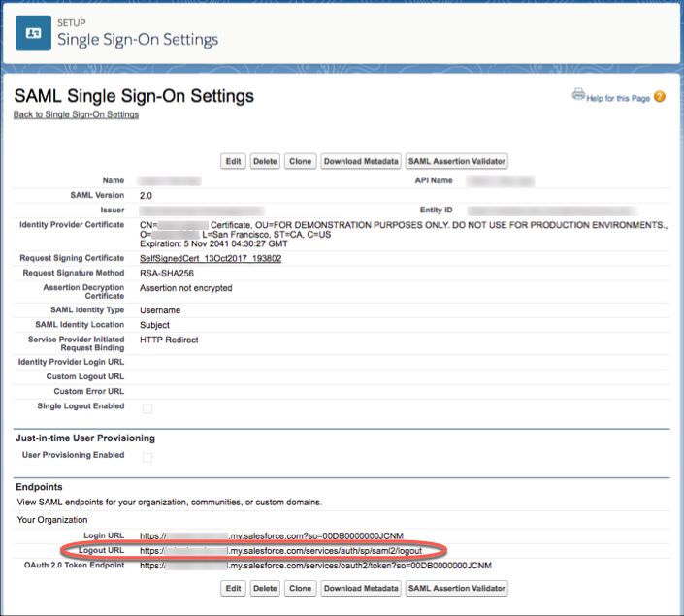Open the top SAML Assertion Validator
The height and width of the screenshot is (616, 684).
click(x=456, y=161)
